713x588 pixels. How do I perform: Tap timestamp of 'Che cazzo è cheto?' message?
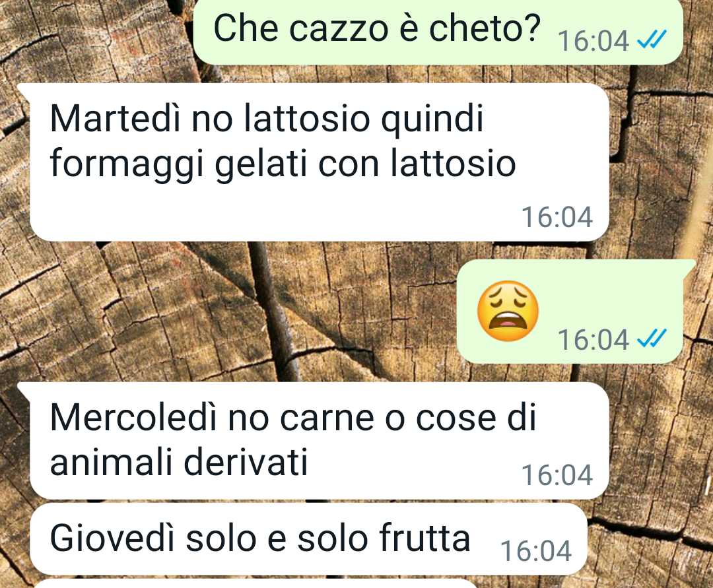594,41
